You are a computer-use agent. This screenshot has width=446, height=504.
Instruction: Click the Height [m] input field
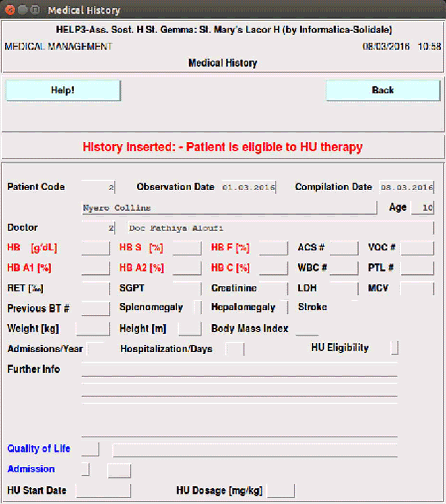tap(190, 329)
